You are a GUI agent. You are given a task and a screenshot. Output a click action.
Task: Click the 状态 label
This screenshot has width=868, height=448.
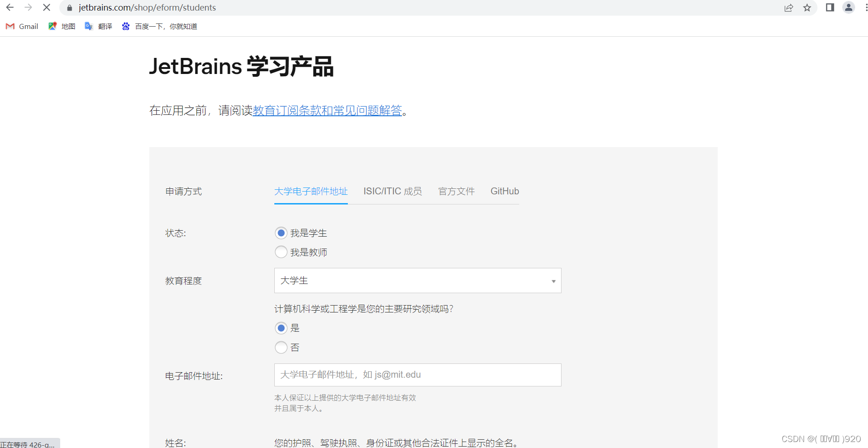[x=176, y=233]
